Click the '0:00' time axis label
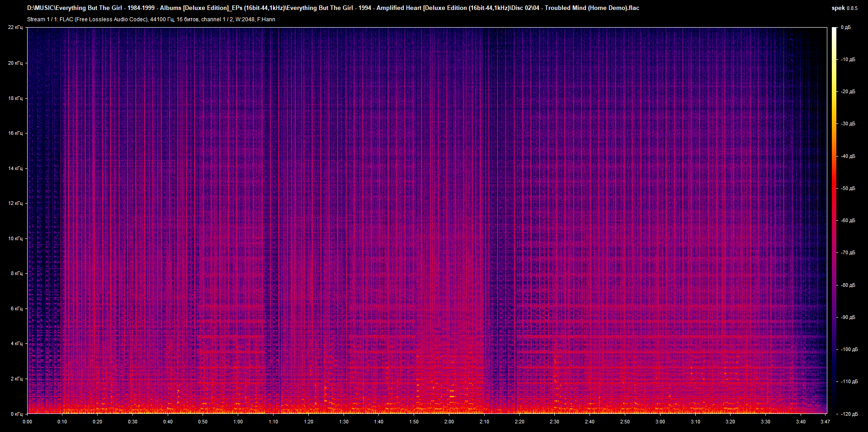The width and height of the screenshot is (868, 432). [28, 422]
